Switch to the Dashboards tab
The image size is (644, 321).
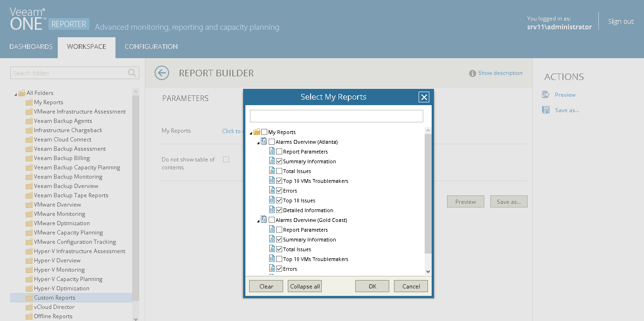31,47
